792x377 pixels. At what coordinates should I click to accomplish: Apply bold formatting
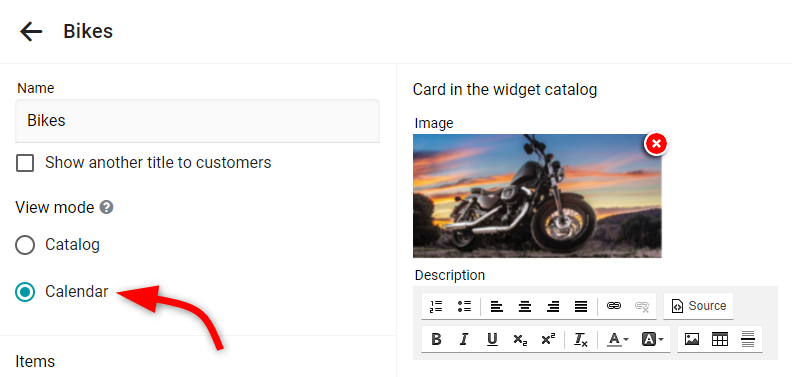pos(436,340)
